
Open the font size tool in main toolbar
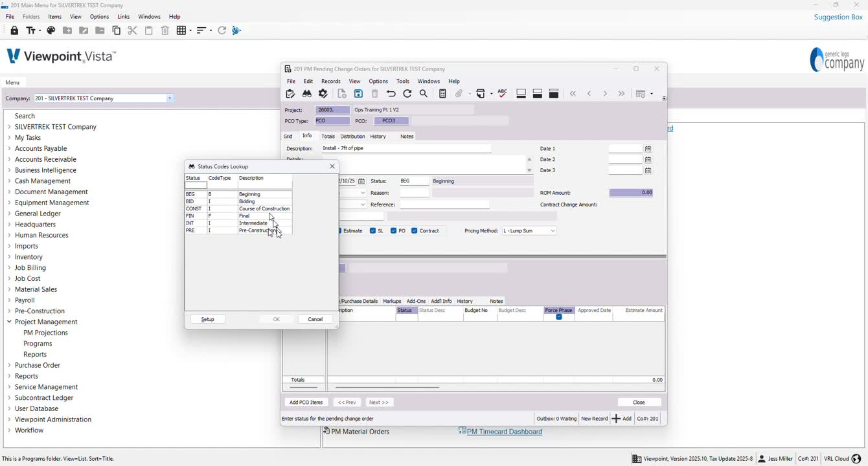[32, 30]
